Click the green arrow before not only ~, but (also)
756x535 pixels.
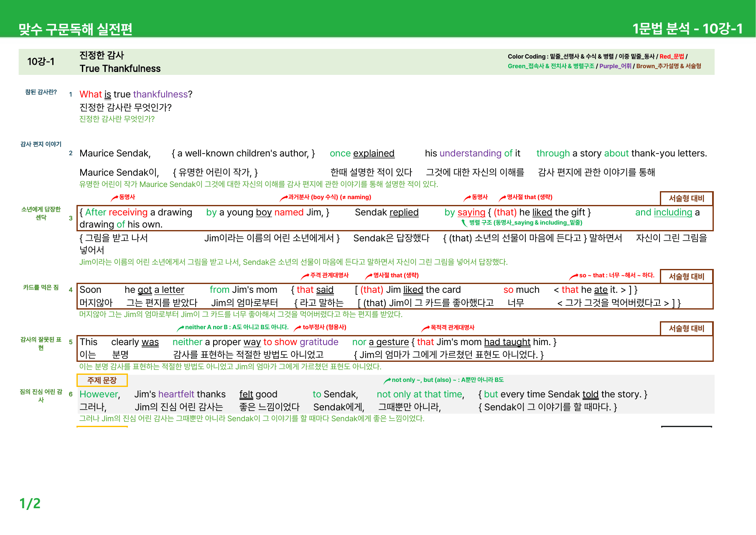tap(387, 380)
